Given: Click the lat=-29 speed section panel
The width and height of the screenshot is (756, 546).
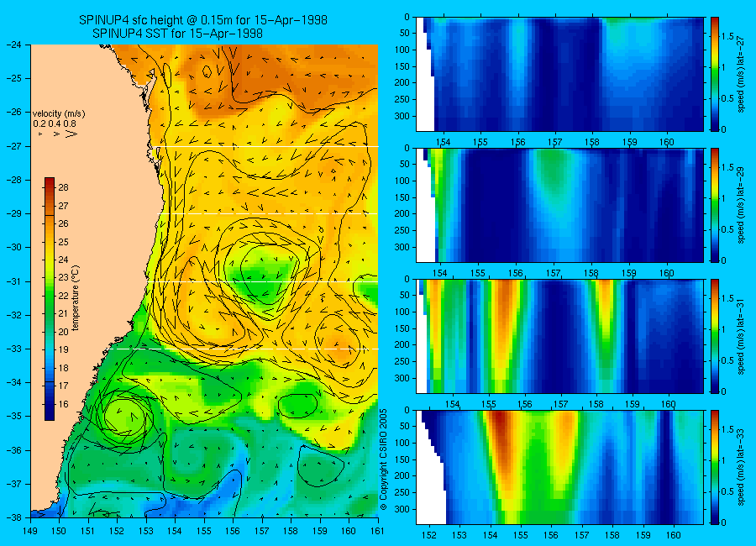Looking at the screenshot, I should pyautogui.click(x=559, y=205).
